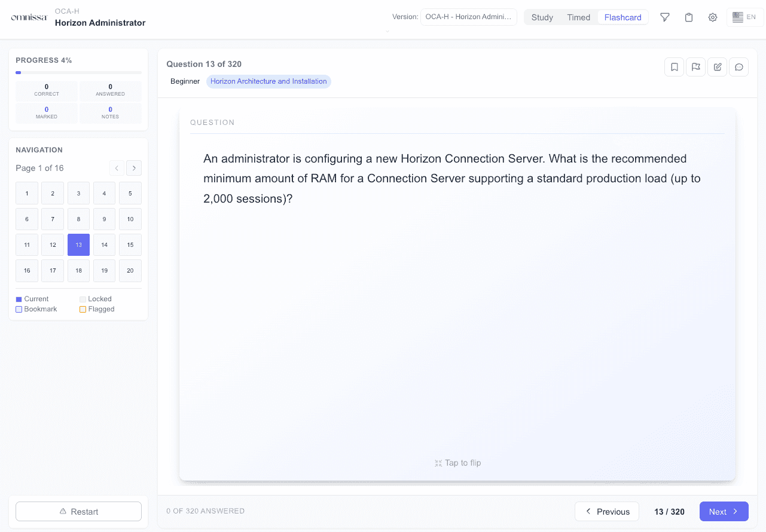Open the EN language selector
This screenshot has width=766, height=532.
(744, 17)
